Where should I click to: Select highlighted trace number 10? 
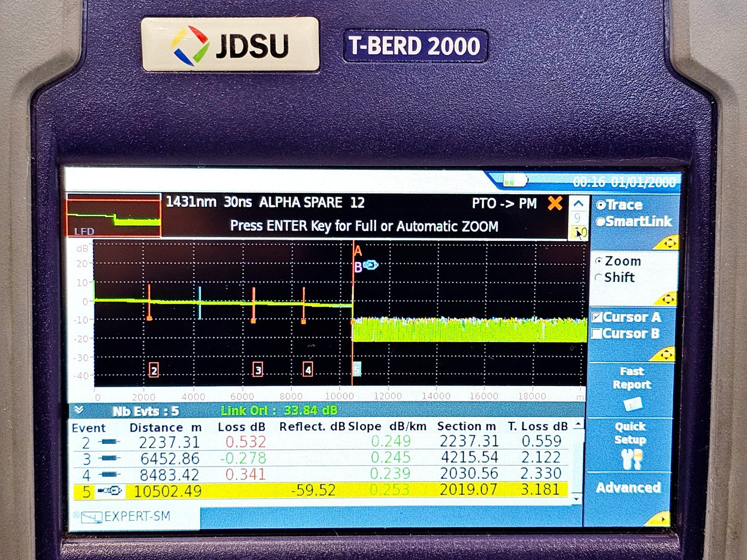coord(579,232)
